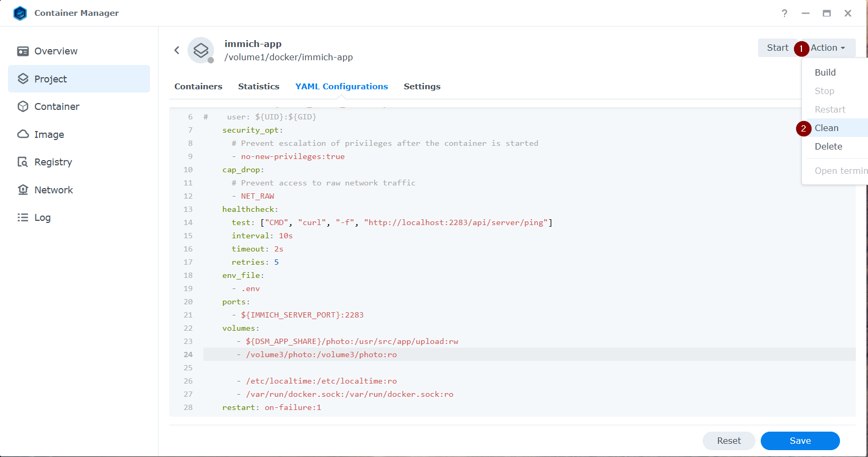
Task: Click '${IMMICH_SERVER_PORT}:2283' port mapping
Action: click(x=302, y=315)
